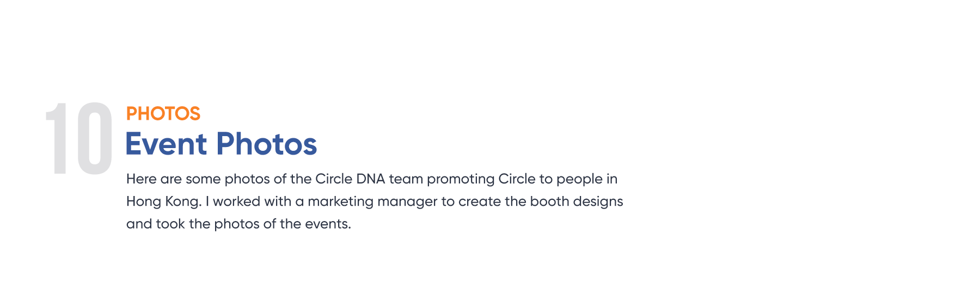The image size is (980, 288).
Task: Click the gray digit 0
Action: (95, 138)
